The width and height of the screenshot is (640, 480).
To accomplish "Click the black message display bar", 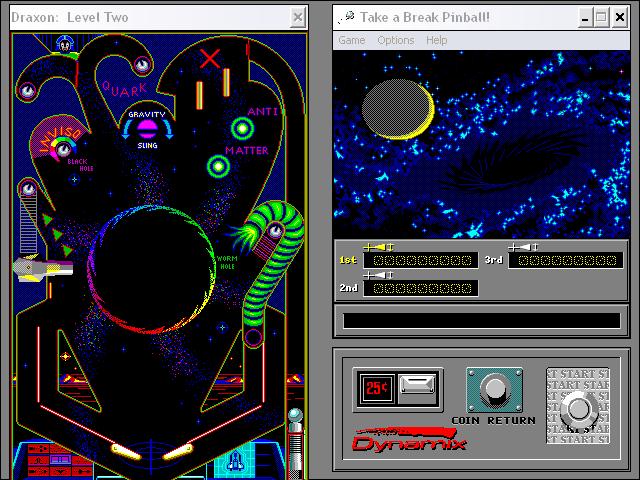I will click(481, 321).
